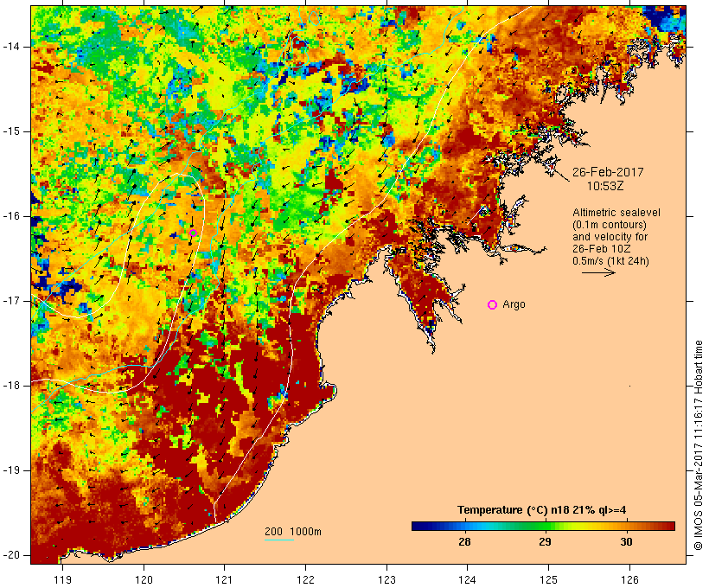Click the 123 longitude axis label
Viewport: 709px width, 588px height.
(386, 579)
